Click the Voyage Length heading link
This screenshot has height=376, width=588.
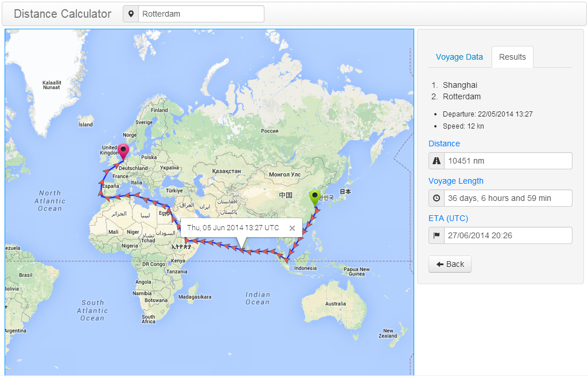pyautogui.click(x=456, y=181)
